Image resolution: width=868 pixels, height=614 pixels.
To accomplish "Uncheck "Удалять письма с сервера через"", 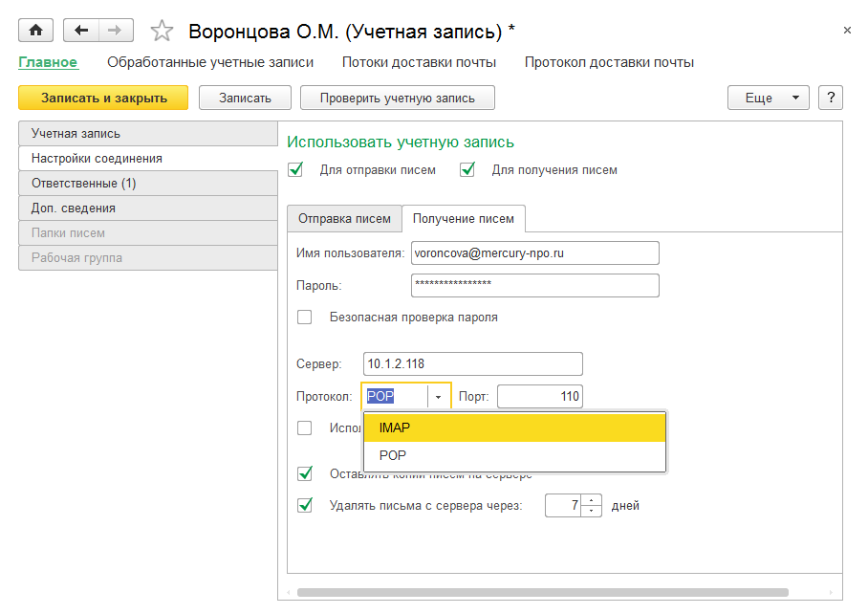I will click(x=305, y=505).
